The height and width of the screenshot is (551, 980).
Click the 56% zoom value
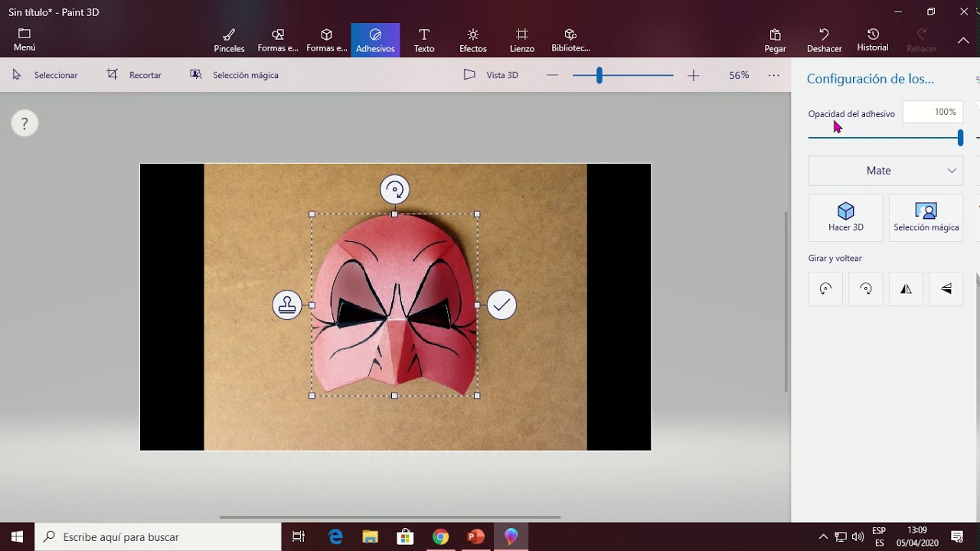739,75
